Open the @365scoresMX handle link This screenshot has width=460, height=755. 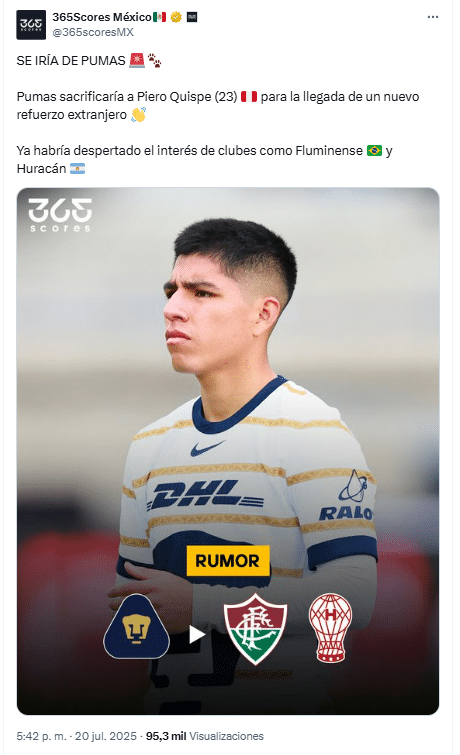93,32
